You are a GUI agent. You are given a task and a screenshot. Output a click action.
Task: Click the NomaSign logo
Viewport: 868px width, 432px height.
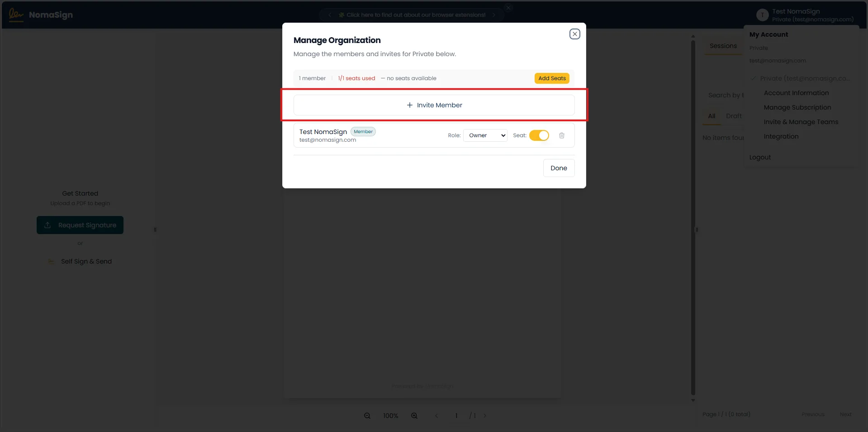point(41,14)
